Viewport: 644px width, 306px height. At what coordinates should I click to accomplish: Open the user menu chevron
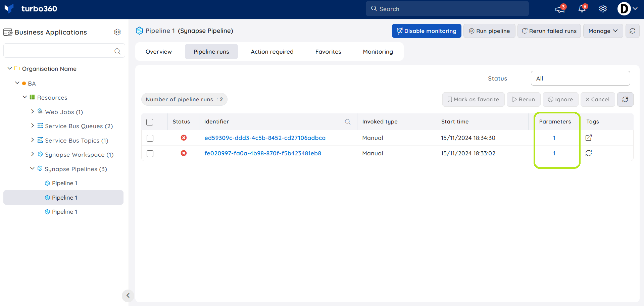coord(635,9)
